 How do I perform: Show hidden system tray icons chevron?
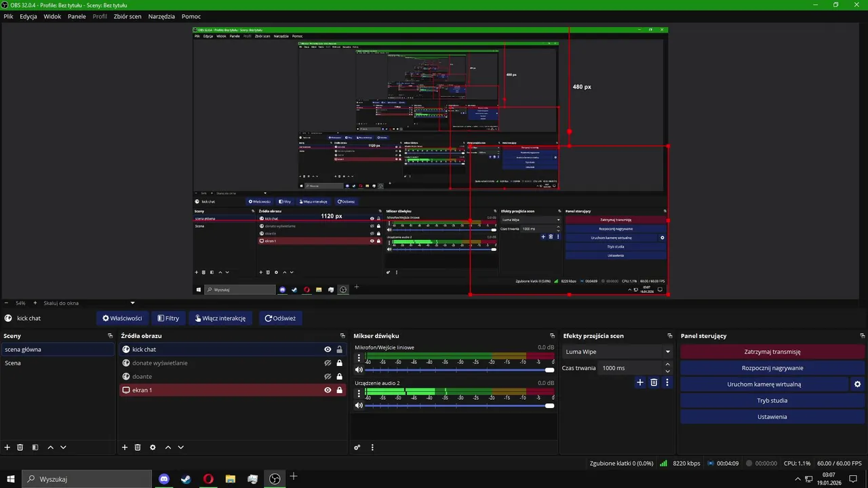coord(797,479)
